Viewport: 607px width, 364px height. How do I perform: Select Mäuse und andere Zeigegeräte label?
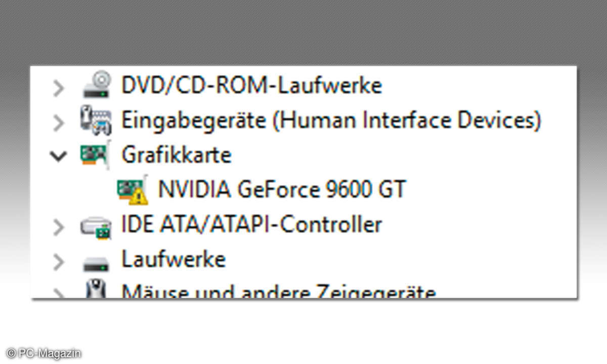tap(279, 291)
